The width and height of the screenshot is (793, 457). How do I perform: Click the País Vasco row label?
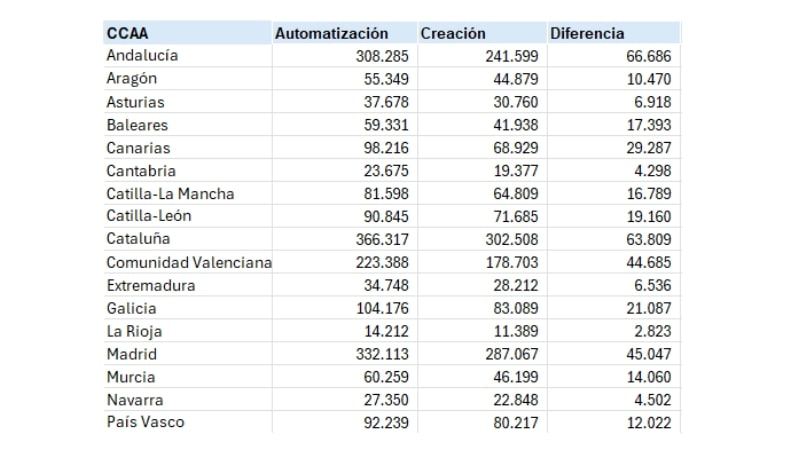click(145, 422)
